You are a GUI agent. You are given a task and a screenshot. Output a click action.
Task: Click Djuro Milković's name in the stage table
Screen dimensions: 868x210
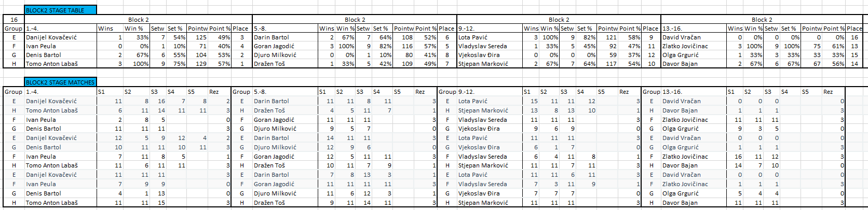tap(275, 55)
